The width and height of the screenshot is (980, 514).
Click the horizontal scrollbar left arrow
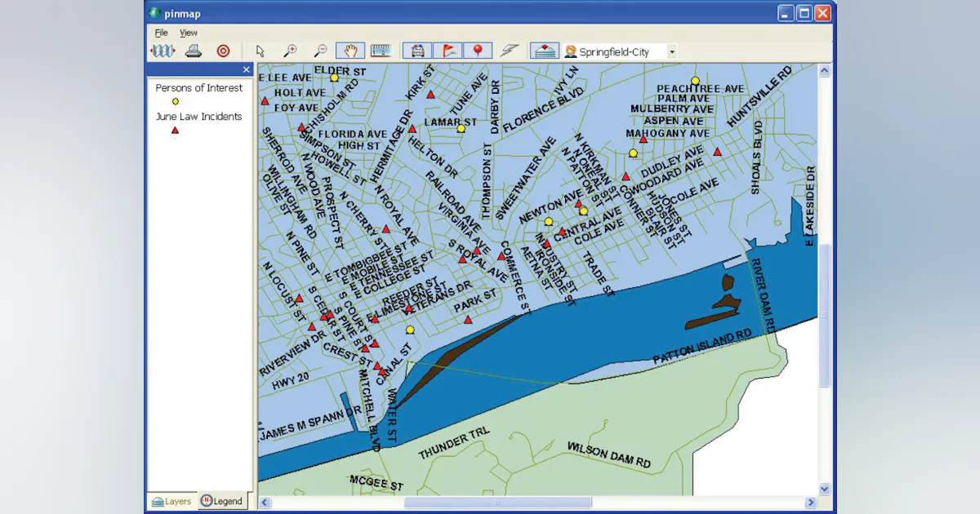265,503
